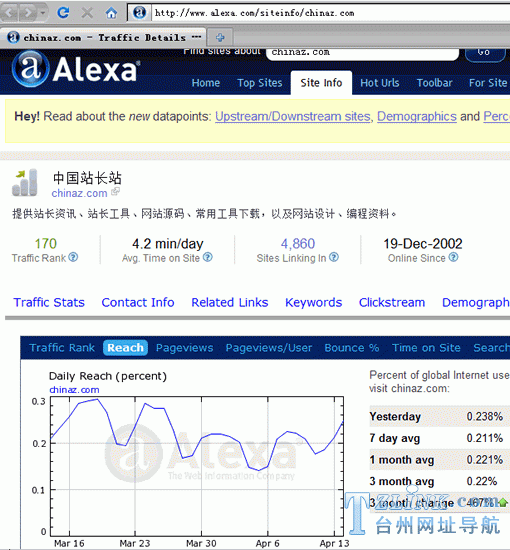
Task: Click the Stop loading X icon
Action: (x=87, y=13)
